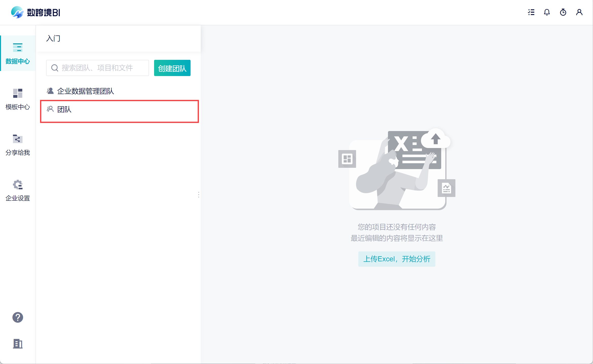Switch to 模板中心 section
Image resolution: width=593 pixels, height=364 pixels.
coord(18,99)
